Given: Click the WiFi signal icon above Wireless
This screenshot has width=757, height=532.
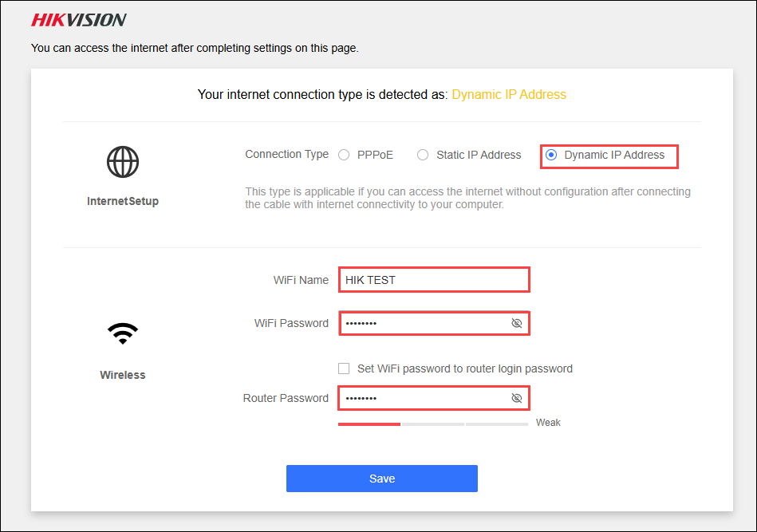Looking at the screenshot, I should (x=123, y=333).
